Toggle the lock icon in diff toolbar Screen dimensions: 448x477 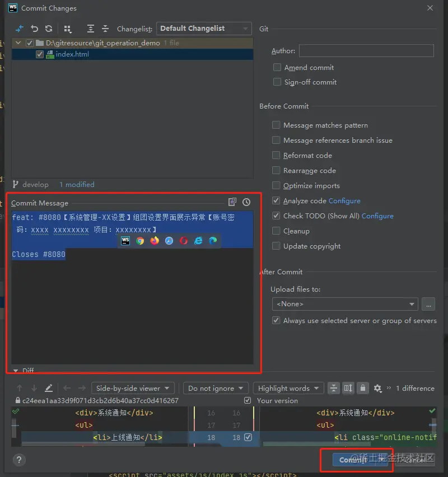tap(362, 388)
